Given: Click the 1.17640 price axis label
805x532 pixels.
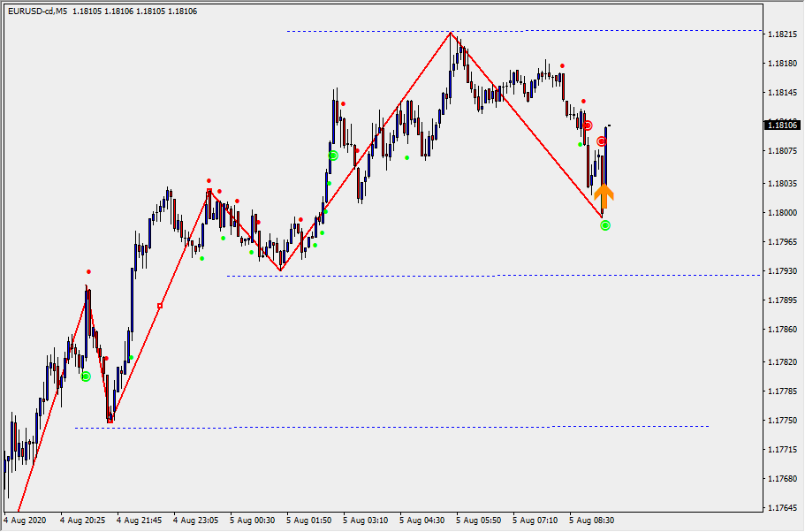Looking at the screenshot, I should (x=783, y=508).
